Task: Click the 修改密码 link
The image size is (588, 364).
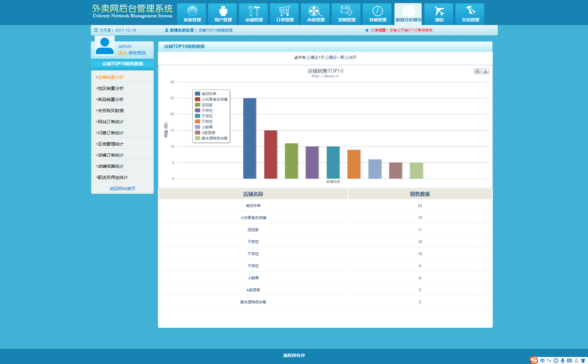Action: [137, 53]
